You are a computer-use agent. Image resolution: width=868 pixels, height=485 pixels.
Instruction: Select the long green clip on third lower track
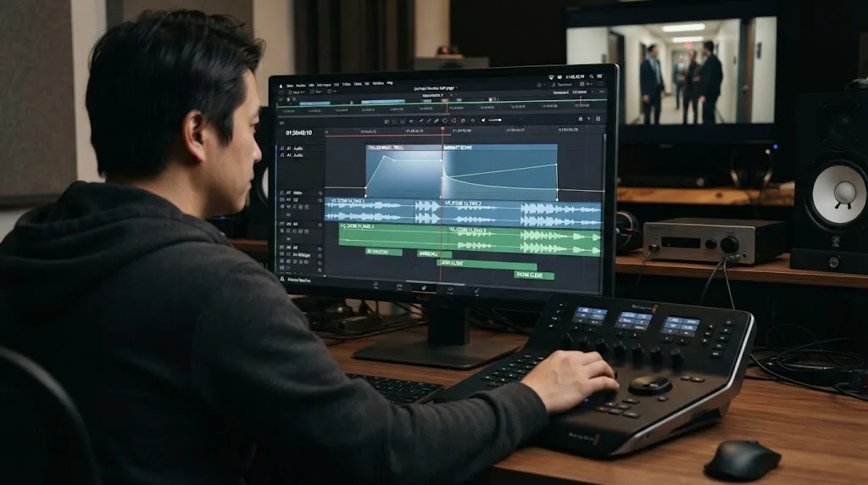pyautogui.click(x=487, y=264)
